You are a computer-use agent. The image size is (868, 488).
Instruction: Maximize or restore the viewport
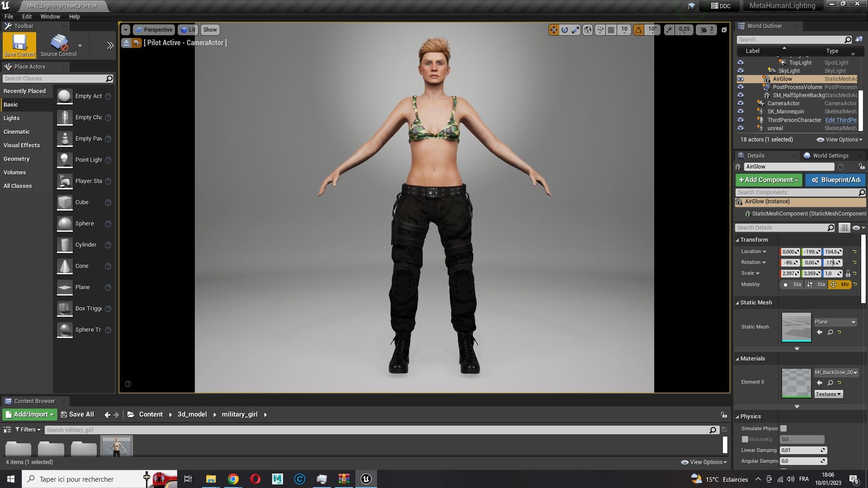tap(724, 30)
